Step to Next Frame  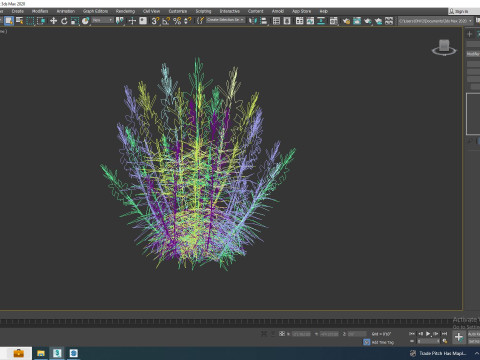tap(436, 334)
